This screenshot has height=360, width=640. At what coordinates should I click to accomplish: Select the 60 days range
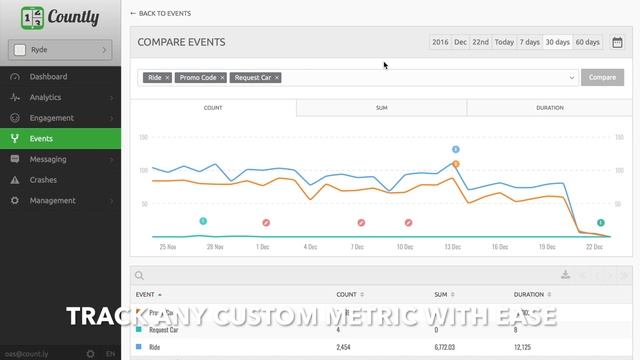click(587, 42)
